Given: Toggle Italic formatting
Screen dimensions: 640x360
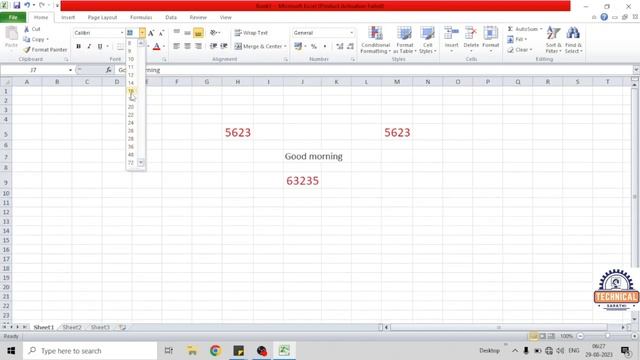Looking at the screenshot, I should (89, 46).
